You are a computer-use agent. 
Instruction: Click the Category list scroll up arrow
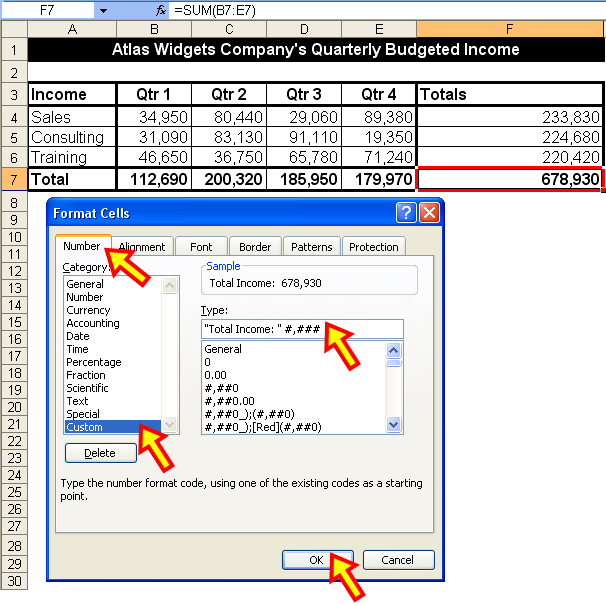coord(169,286)
